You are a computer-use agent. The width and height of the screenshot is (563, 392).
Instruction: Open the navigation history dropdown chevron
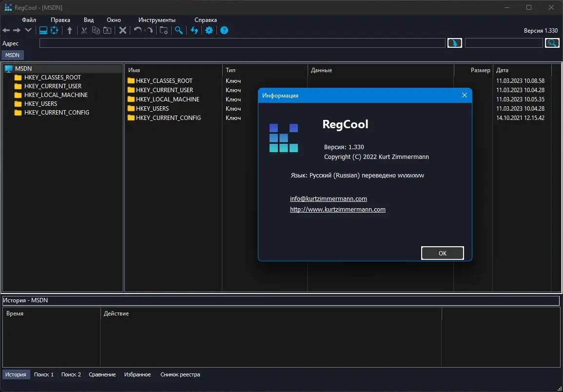(x=28, y=30)
